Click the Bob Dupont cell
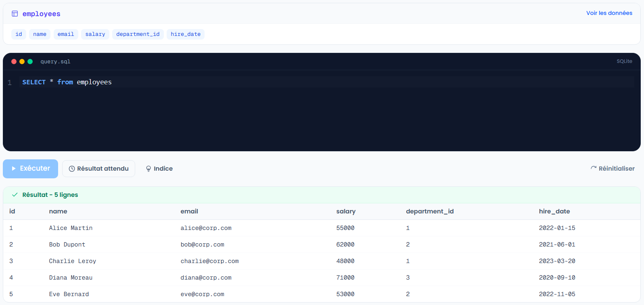Screen dimensions: 644x305 pyautogui.click(x=67, y=244)
